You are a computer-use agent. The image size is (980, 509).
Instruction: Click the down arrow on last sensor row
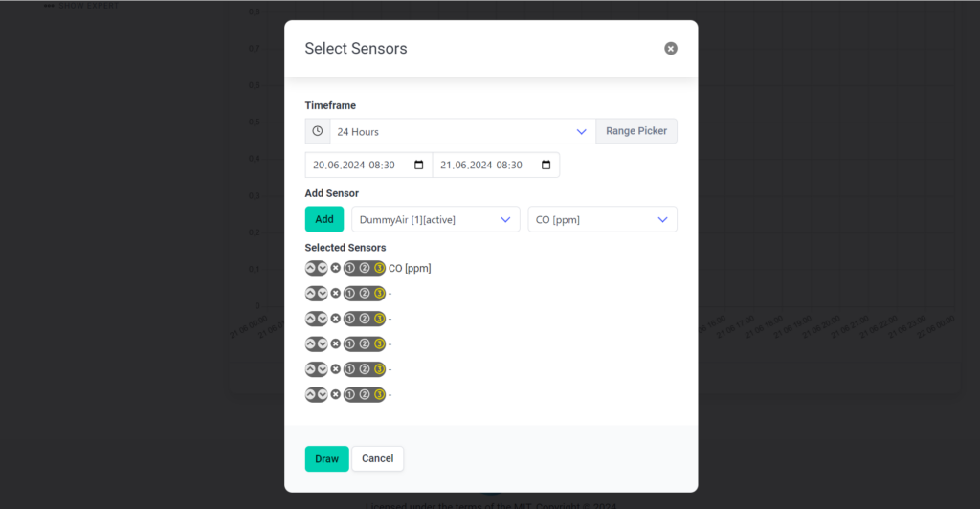pos(322,395)
